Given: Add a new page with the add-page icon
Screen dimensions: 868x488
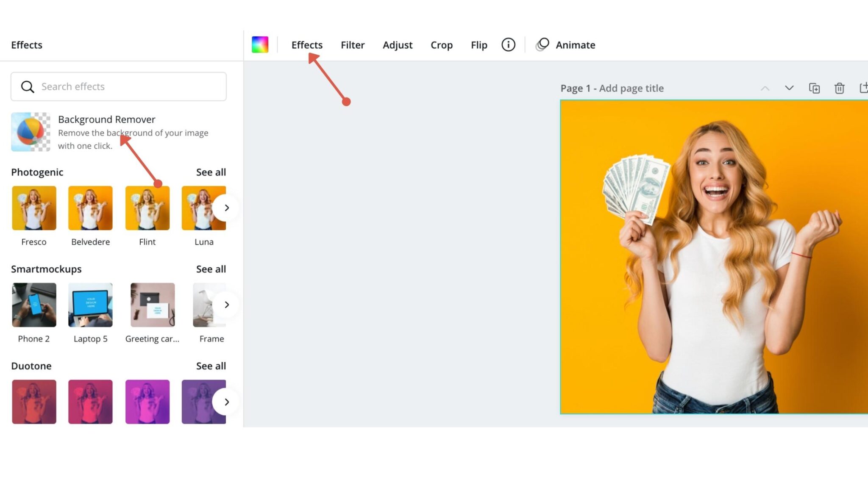Looking at the screenshot, I should 863,88.
